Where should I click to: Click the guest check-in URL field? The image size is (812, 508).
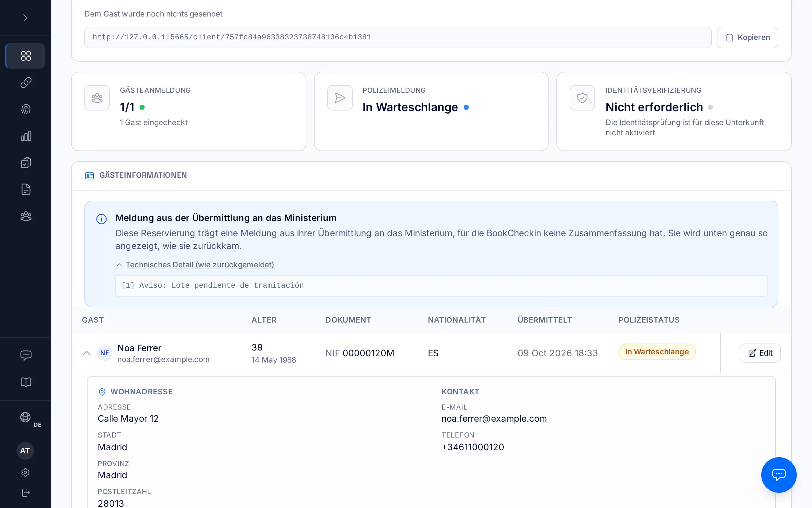(398, 37)
